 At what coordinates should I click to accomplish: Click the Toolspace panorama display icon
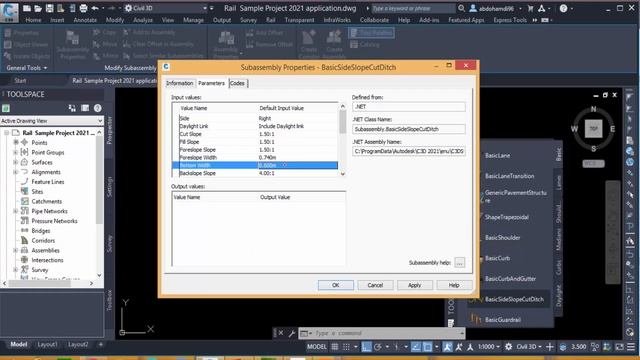tap(85, 108)
